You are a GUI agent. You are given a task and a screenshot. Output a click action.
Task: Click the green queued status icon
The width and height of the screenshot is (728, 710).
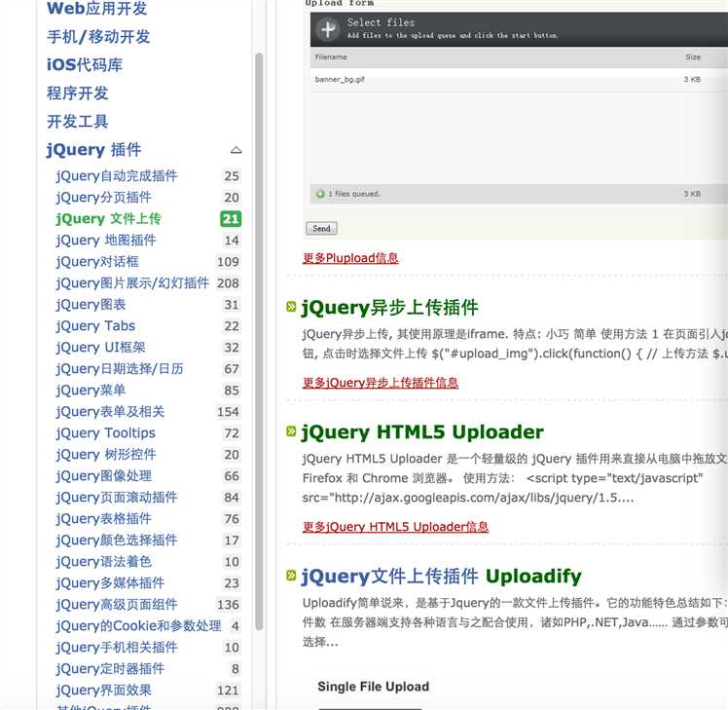pos(320,194)
